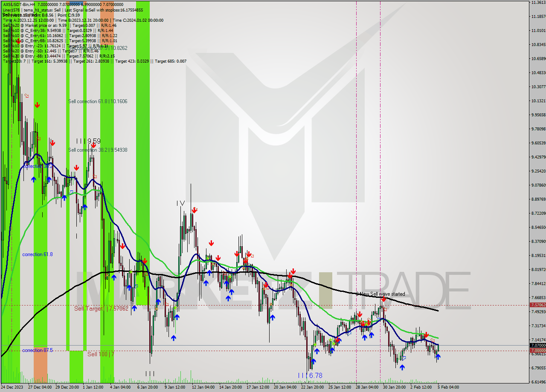Click the 'Sell correction 38.2 | 9.54938' label
The width and height of the screenshot is (546, 392).
coord(98,150)
